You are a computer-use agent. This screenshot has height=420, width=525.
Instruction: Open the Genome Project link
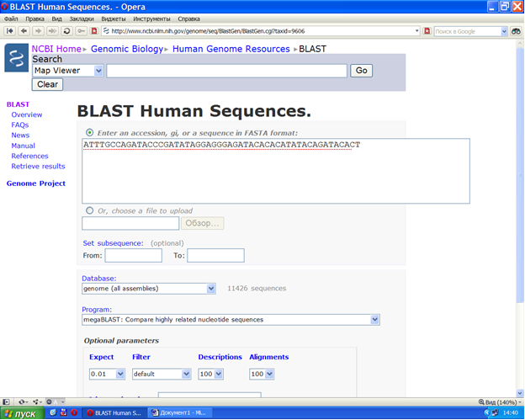[x=36, y=183]
